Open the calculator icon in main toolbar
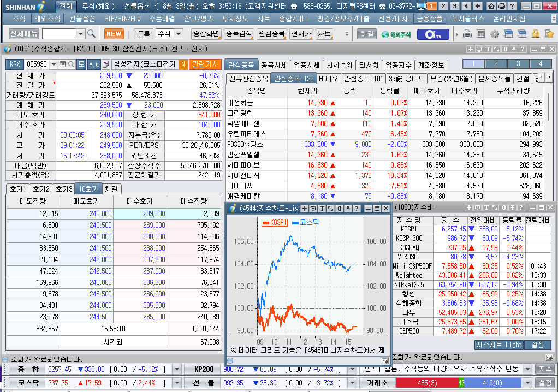This screenshot has height=392, width=558. click(481, 34)
